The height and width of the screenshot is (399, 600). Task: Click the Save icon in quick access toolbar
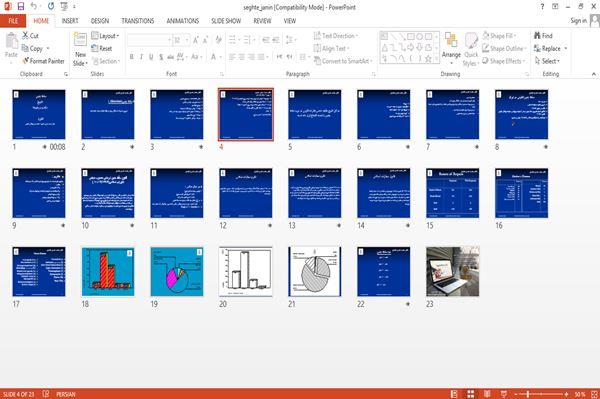click(21, 6)
